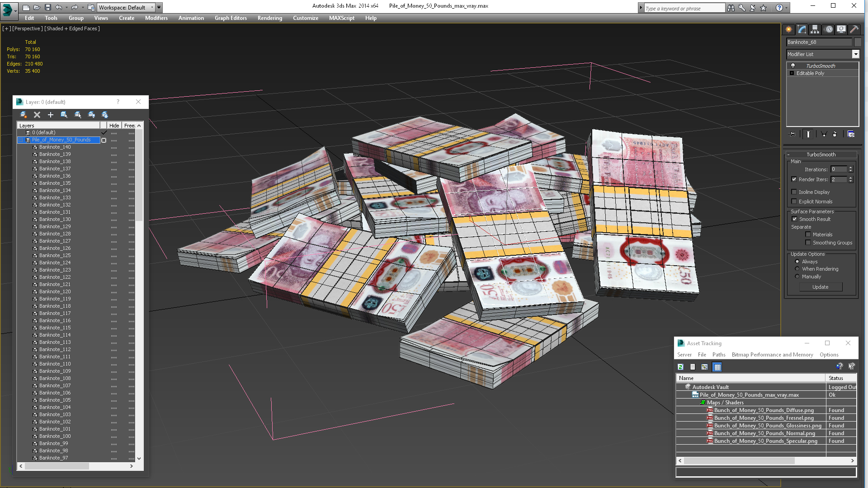Image resolution: width=868 pixels, height=488 pixels.
Task: Save the file with floppy icon
Action: pyautogui.click(x=47, y=8)
